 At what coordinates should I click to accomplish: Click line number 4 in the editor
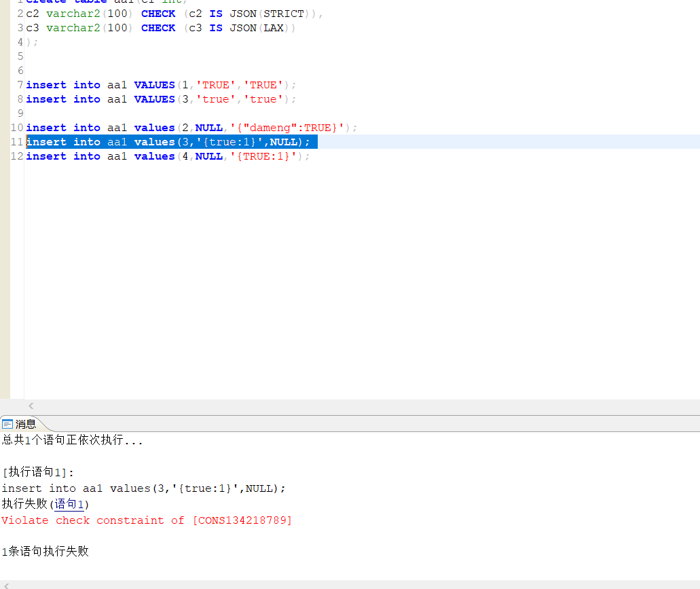[20, 41]
